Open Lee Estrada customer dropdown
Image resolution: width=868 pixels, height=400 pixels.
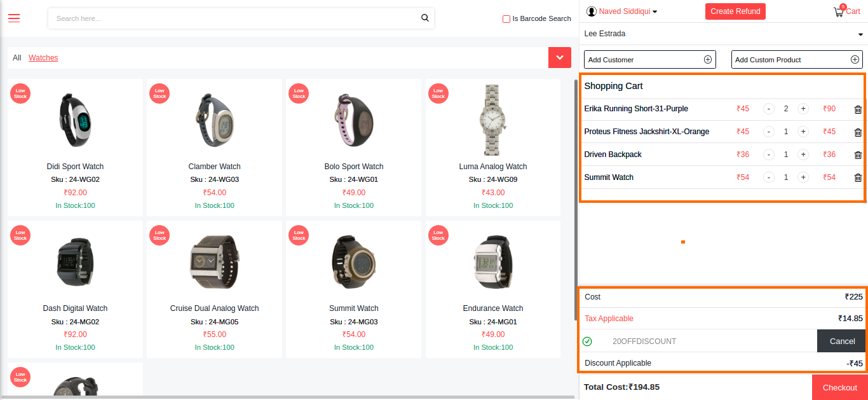pyautogui.click(x=723, y=34)
